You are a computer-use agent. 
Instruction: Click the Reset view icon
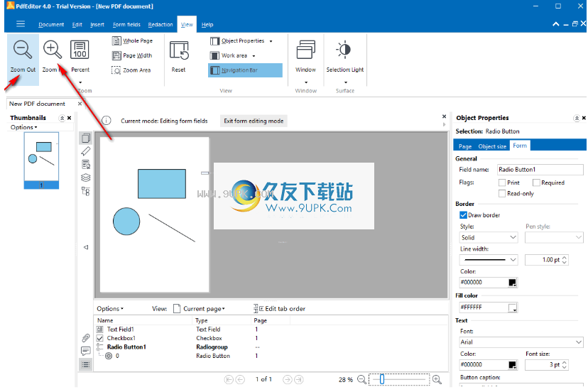(x=179, y=50)
